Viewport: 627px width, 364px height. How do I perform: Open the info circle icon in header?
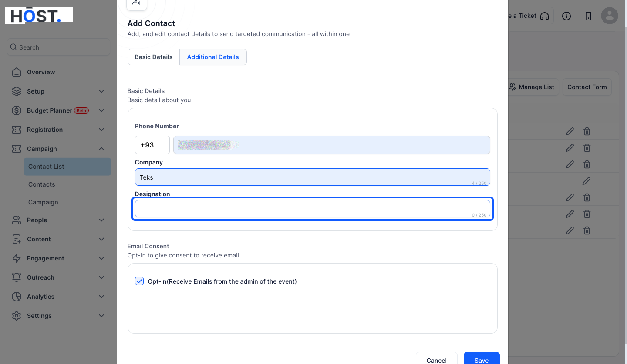click(x=566, y=16)
